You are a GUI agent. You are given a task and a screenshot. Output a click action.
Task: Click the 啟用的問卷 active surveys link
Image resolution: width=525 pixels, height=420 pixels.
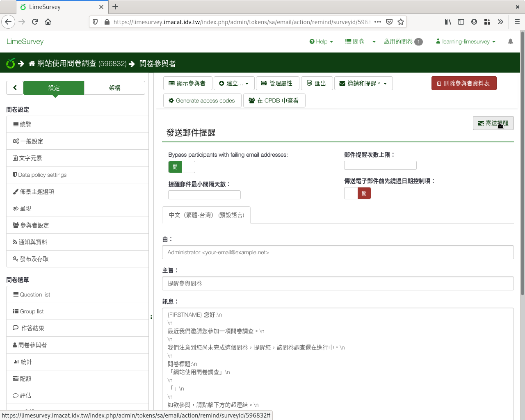[403, 41]
